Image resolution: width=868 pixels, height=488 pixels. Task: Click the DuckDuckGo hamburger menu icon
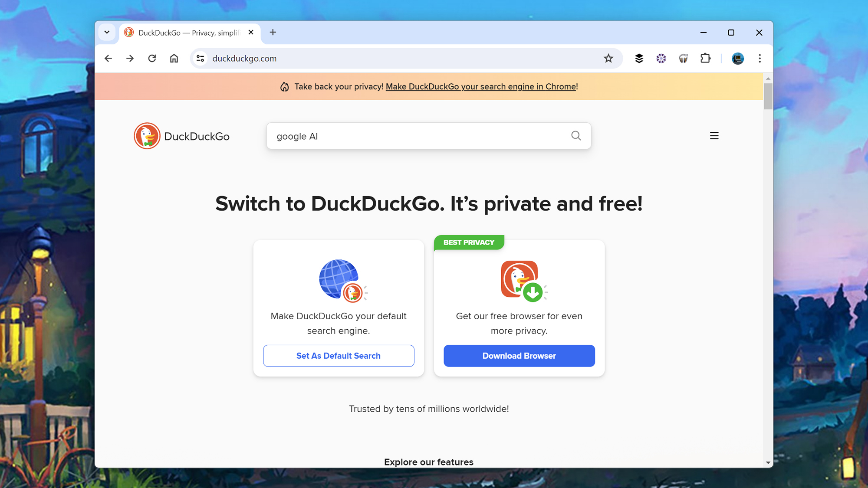point(714,136)
